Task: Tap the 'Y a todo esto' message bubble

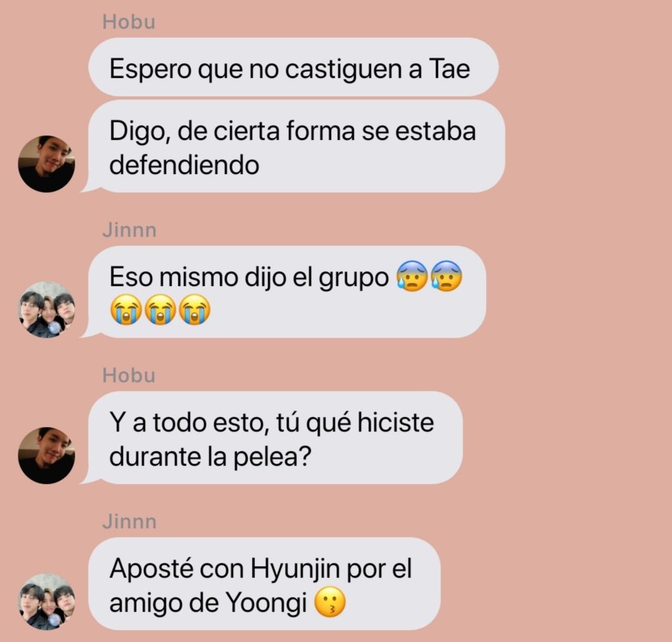Action: point(271,438)
